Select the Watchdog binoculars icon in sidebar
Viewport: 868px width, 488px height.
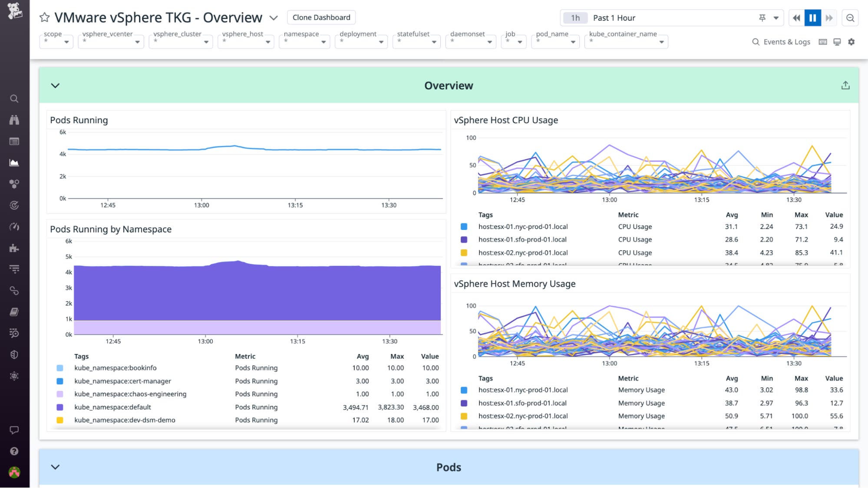14,120
